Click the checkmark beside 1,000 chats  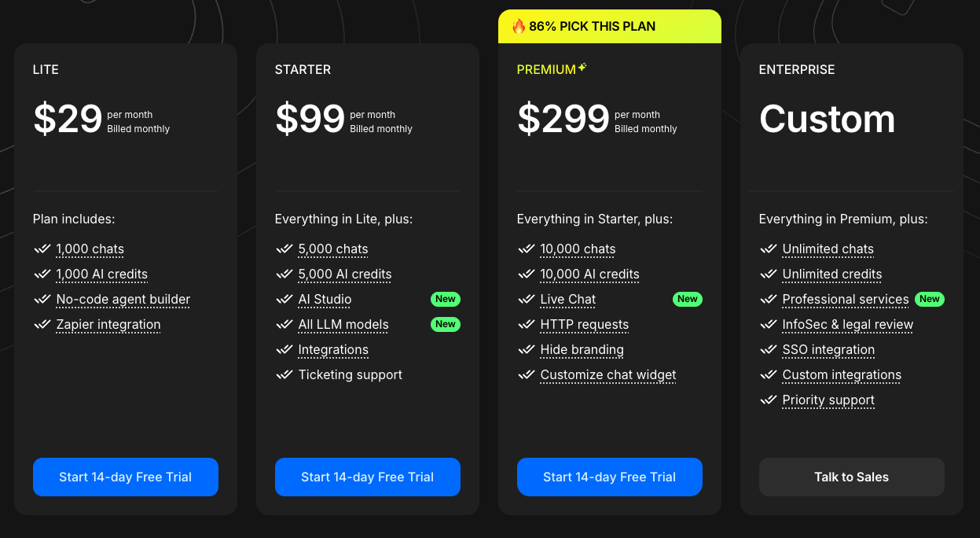tap(42, 249)
